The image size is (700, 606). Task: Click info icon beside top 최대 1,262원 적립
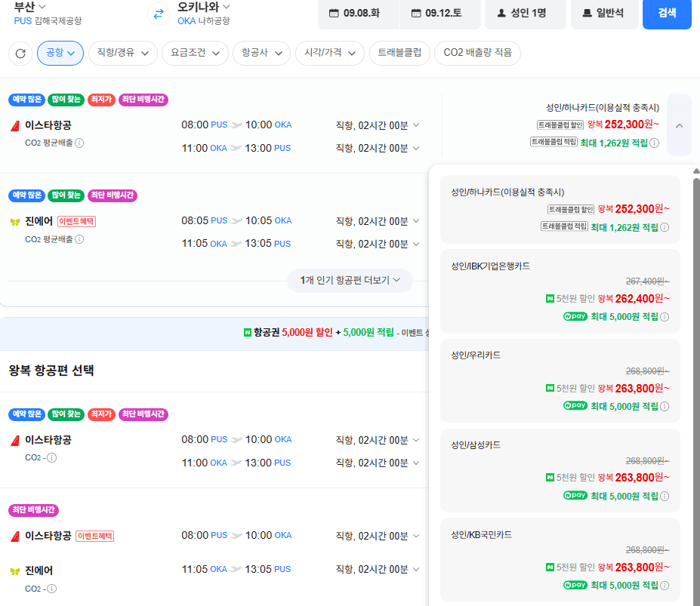click(x=655, y=143)
